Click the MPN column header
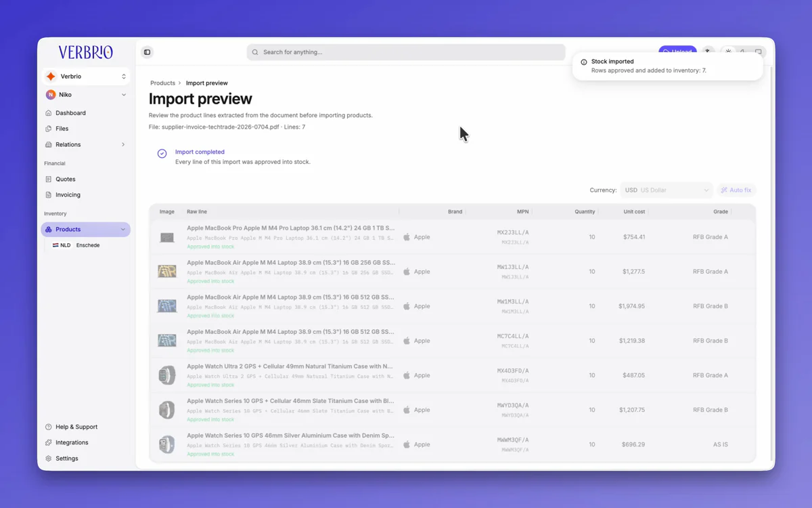Screen dimensions: 812x508 (523, 212)
